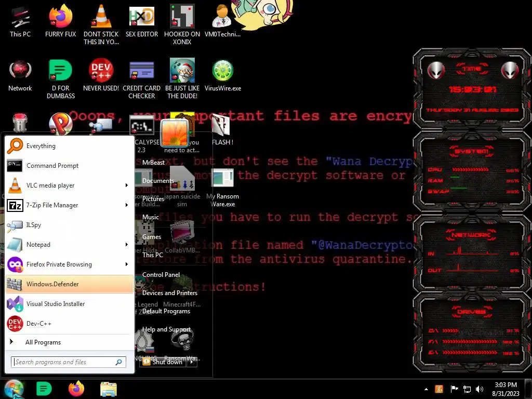Open the BE JUST LIKE THE DUDE! icon
532x399 pixels.
pos(182,79)
